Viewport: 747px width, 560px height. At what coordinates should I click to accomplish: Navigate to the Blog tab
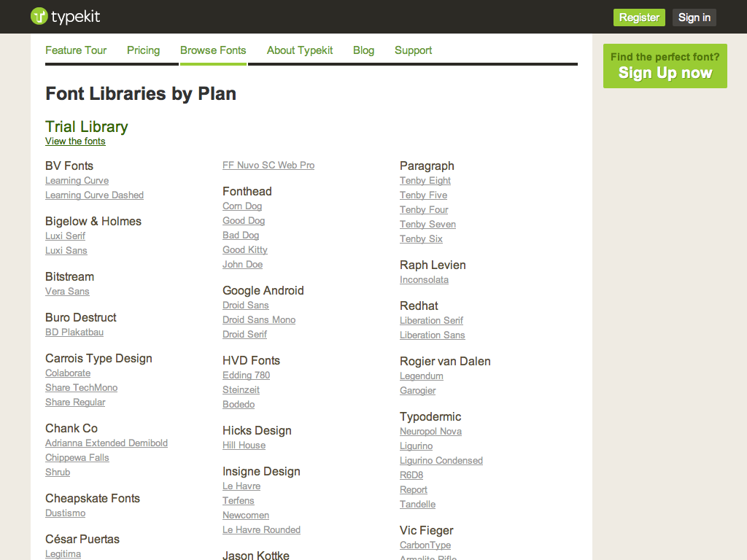pos(363,50)
